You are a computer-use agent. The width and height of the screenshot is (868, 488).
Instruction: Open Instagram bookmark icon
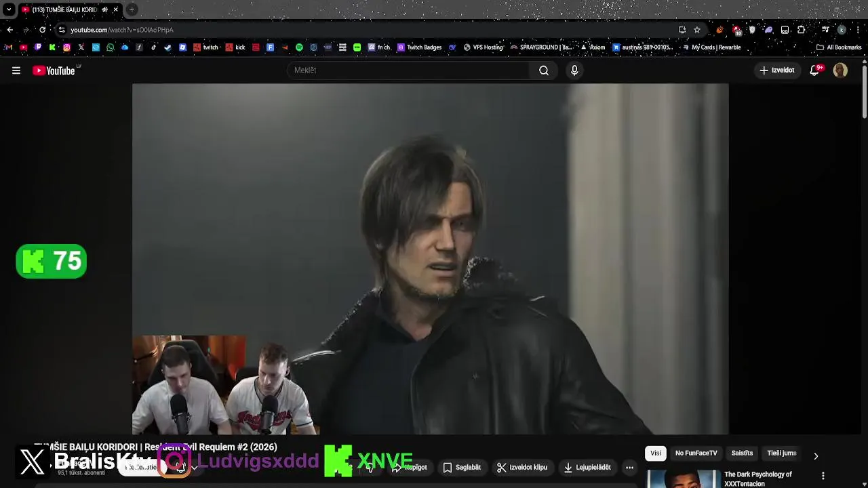(x=66, y=47)
